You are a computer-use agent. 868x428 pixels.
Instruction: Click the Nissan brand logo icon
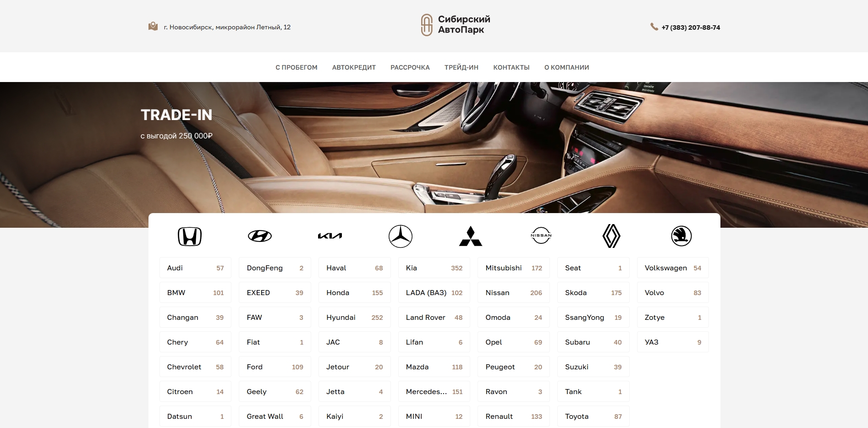(541, 236)
